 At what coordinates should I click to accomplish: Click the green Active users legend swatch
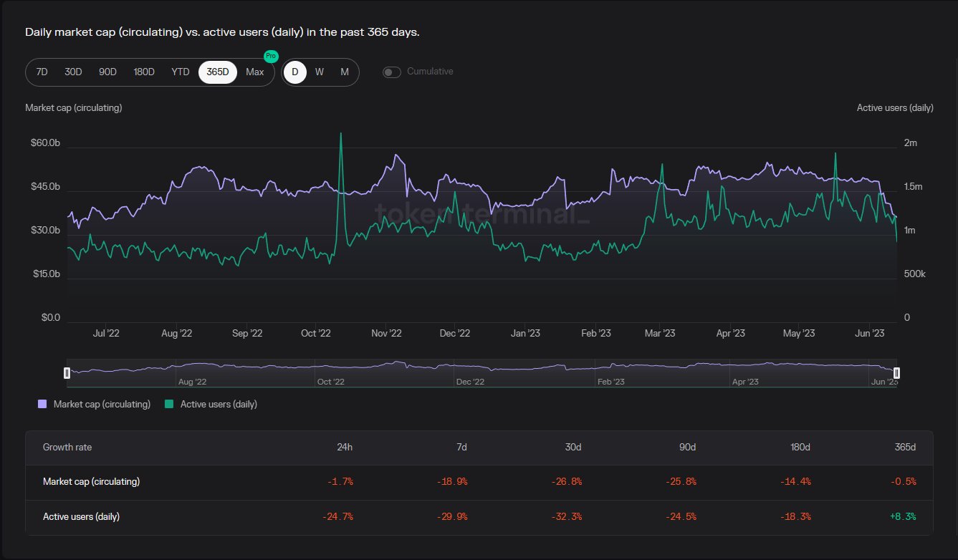click(169, 404)
